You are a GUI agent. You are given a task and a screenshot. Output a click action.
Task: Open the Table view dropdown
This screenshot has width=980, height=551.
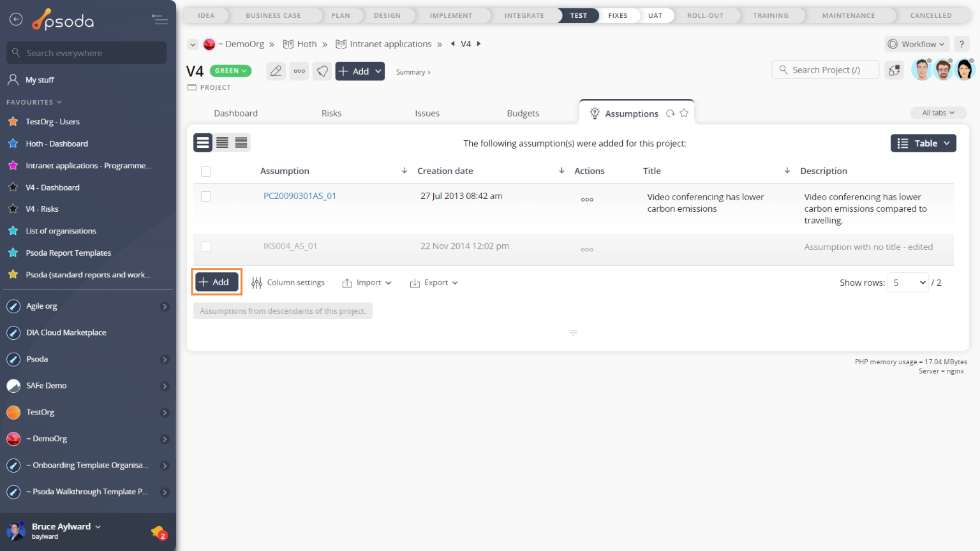(923, 143)
